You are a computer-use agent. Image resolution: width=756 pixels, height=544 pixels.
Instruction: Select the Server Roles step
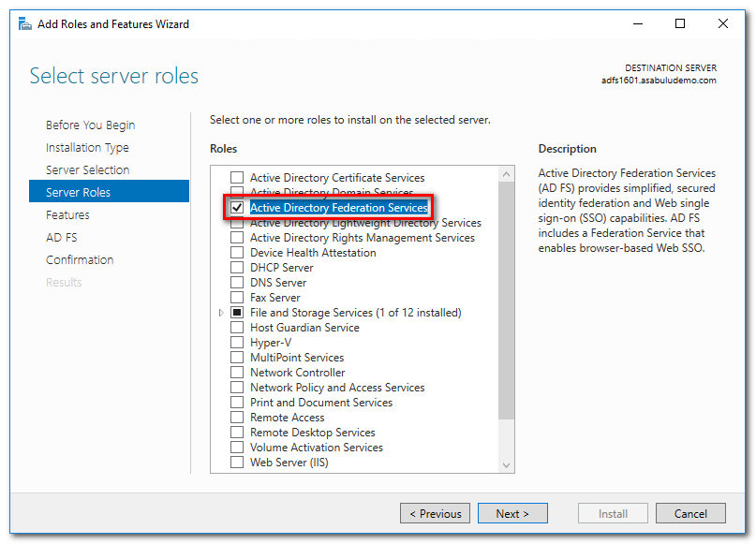pyautogui.click(x=109, y=191)
